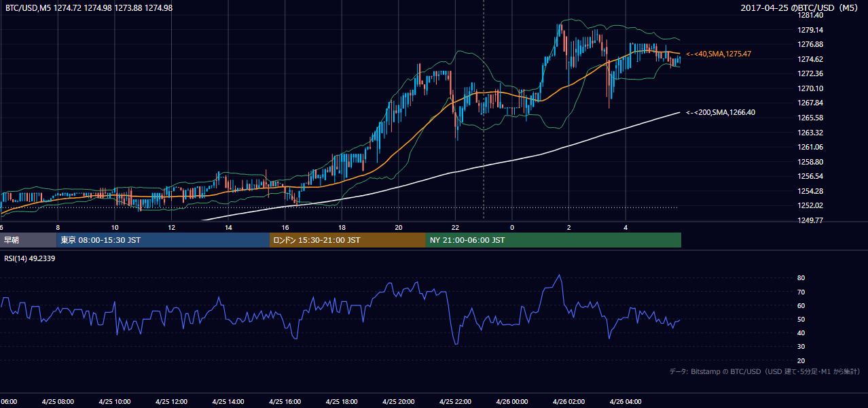This screenshot has height=408, width=868.
Task: Click the 1270.10 price axis label
Action: point(810,88)
